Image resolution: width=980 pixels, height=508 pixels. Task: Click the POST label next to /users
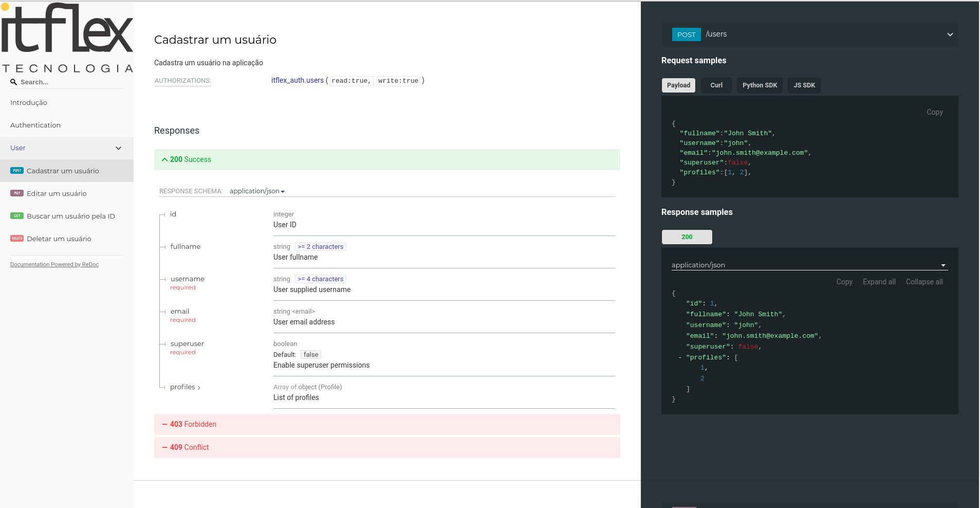[x=686, y=34]
